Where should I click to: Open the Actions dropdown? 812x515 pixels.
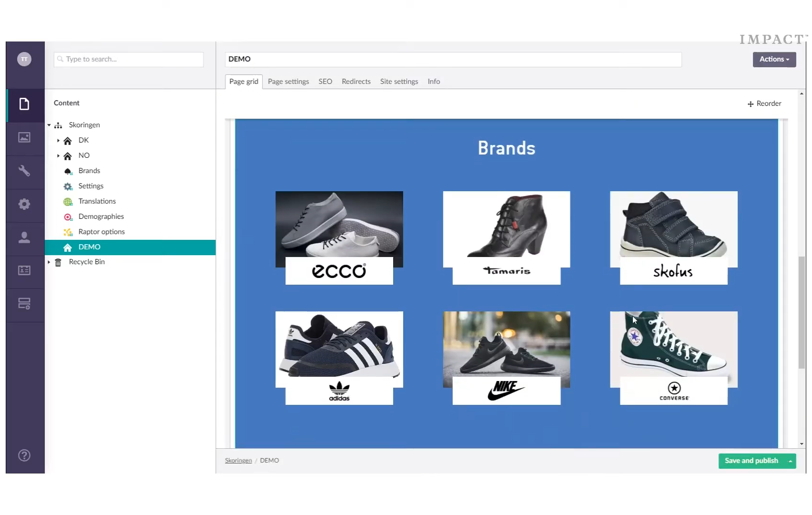[774, 60]
